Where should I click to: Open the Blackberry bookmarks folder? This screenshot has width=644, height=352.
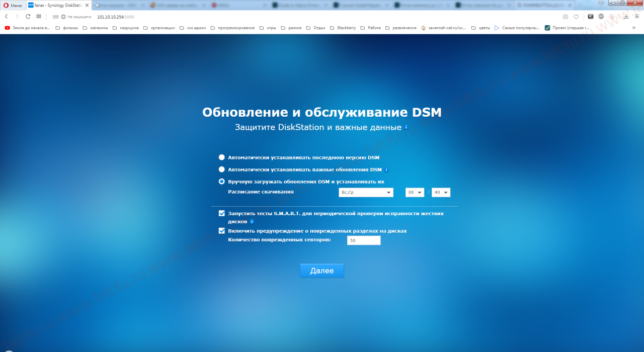[x=343, y=28]
